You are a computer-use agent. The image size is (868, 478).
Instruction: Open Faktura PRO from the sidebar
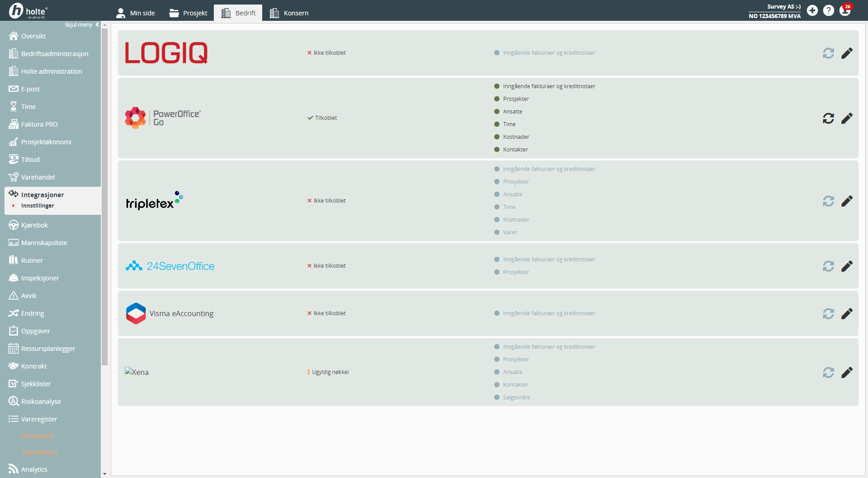point(39,124)
